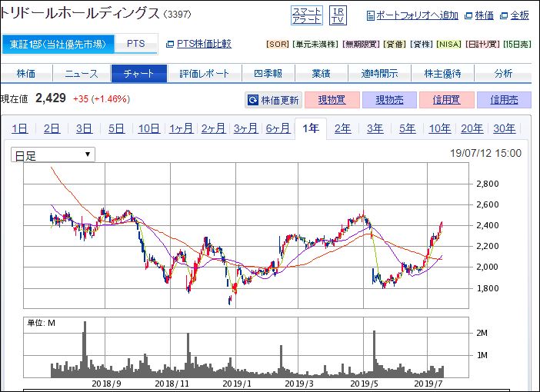
Task: Click the [SOR] tag label
Action: coord(278,45)
